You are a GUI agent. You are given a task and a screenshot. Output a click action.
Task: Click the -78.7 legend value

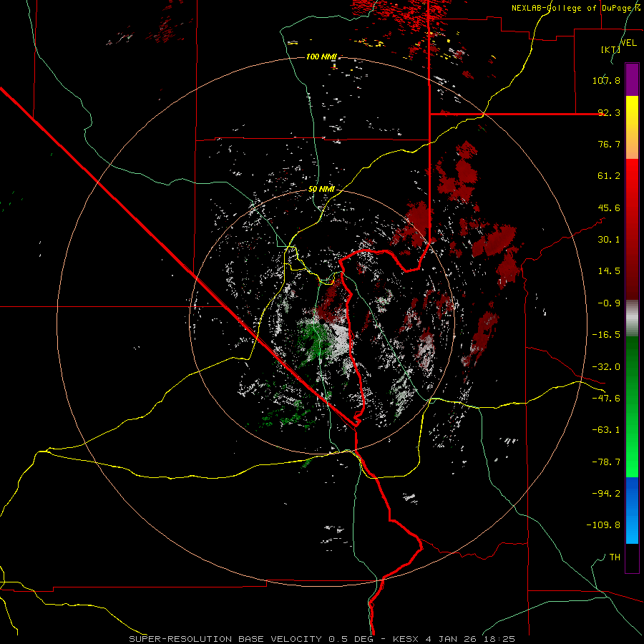(606, 462)
